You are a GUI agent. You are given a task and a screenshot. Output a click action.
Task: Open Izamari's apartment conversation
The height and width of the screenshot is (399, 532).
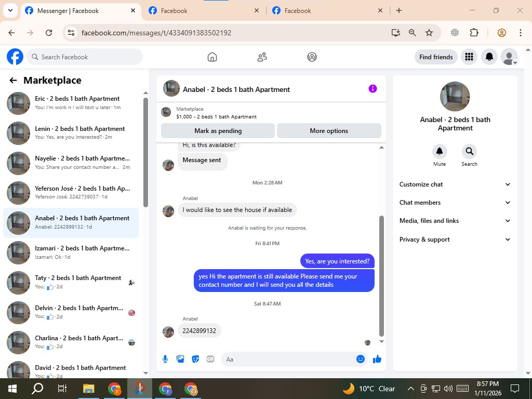click(71, 252)
